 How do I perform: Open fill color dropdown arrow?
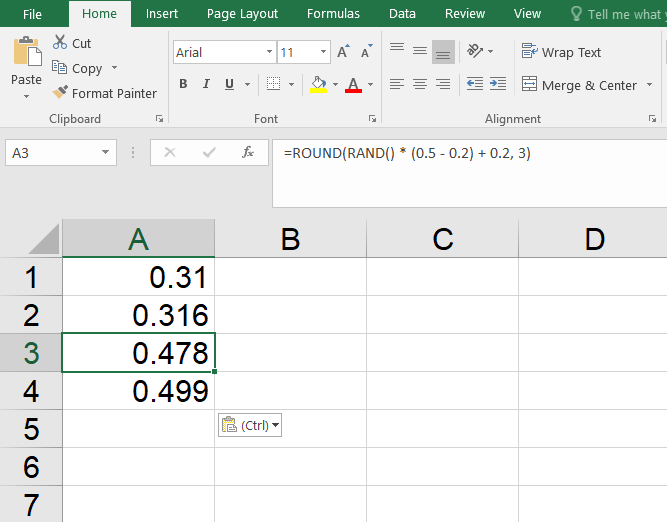point(335,85)
